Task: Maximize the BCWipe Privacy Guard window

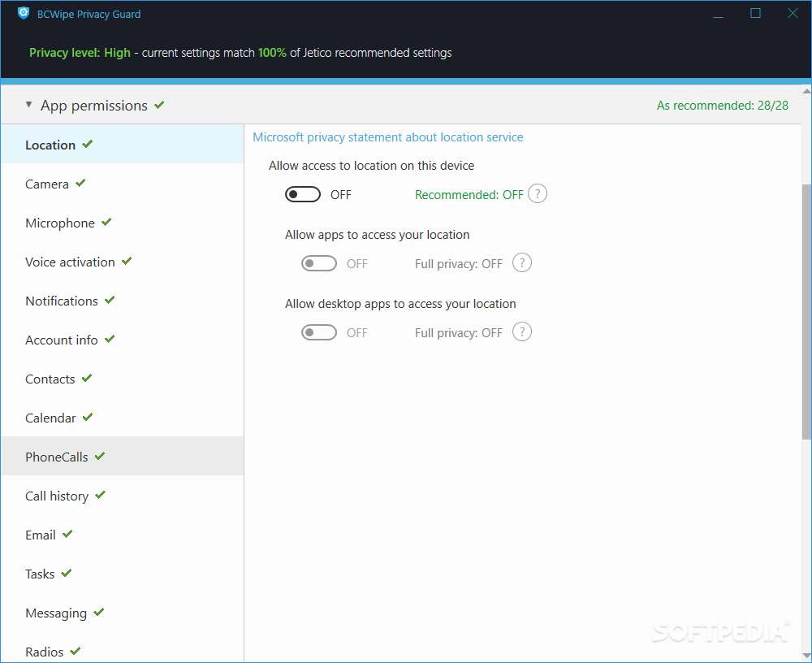Action: 755,14
